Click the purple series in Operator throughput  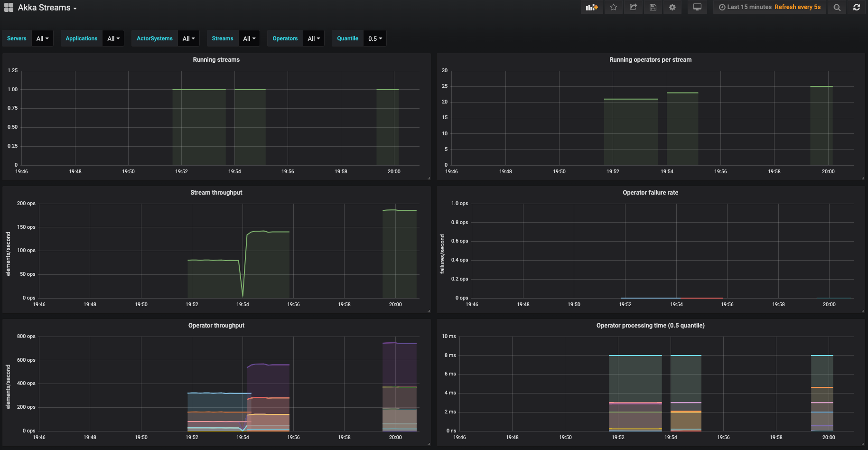[x=400, y=343]
